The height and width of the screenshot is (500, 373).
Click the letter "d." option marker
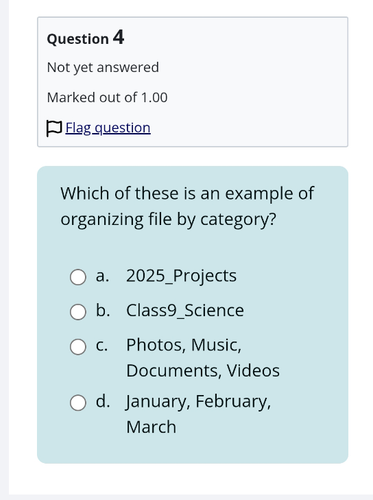click(x=103, y=401)
